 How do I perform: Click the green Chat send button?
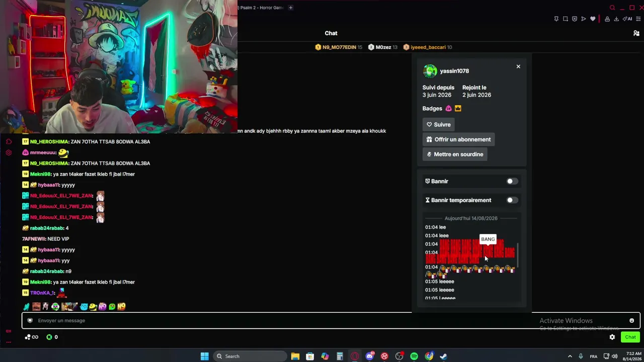[x=630, y=337]
